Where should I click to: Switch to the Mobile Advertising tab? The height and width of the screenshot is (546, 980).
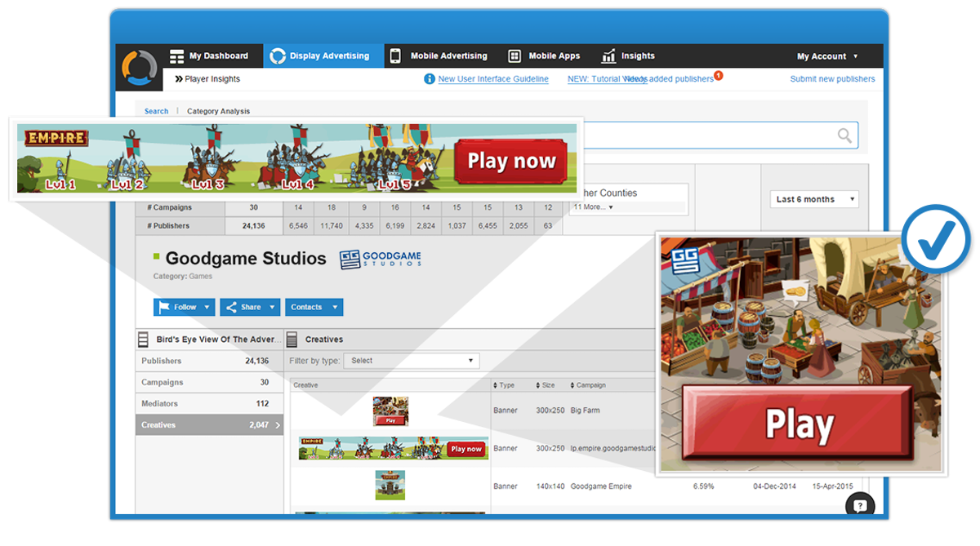click(439, 56)
